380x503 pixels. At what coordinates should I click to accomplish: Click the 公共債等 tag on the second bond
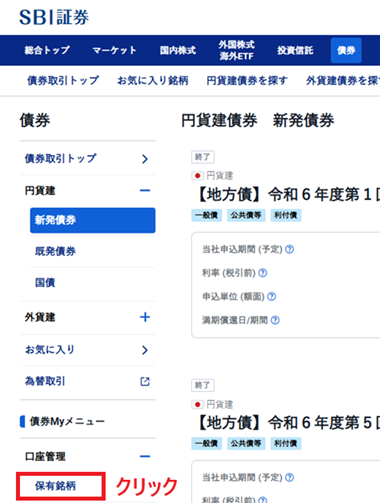(x=246, y=443)
